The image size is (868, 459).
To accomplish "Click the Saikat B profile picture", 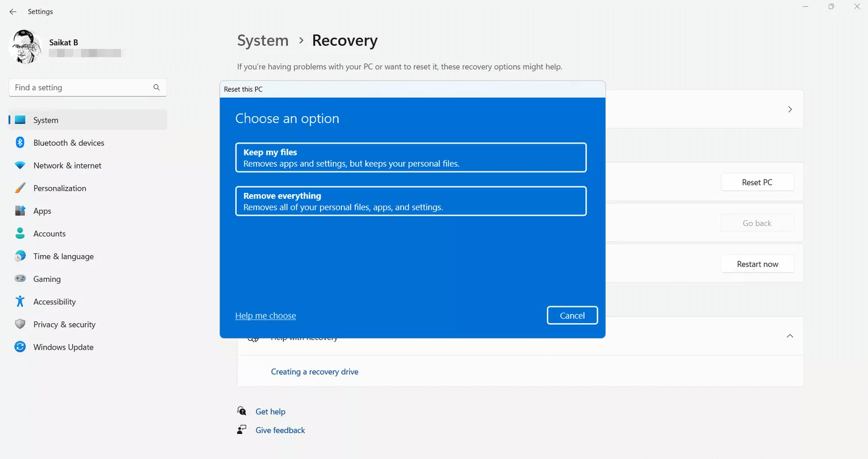I will tap(25, 46).
